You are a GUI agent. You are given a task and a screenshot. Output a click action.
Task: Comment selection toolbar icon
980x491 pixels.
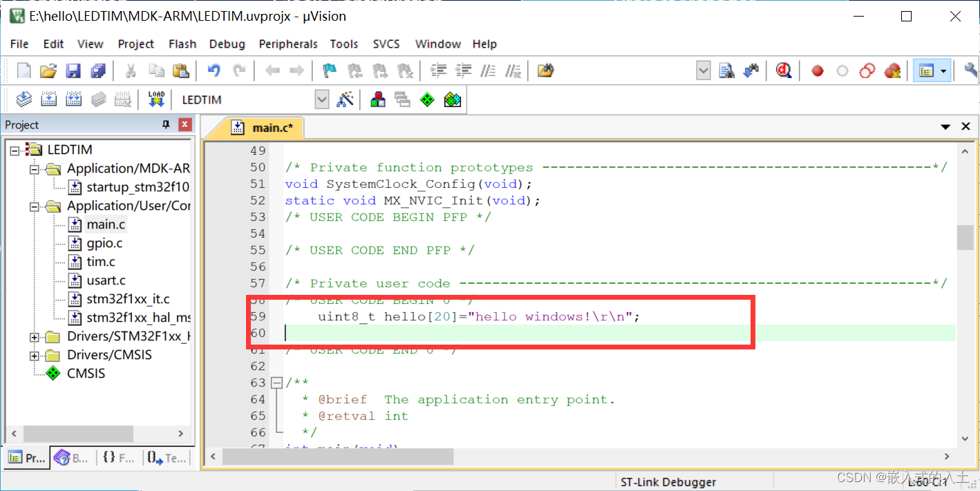coord(488,70)
